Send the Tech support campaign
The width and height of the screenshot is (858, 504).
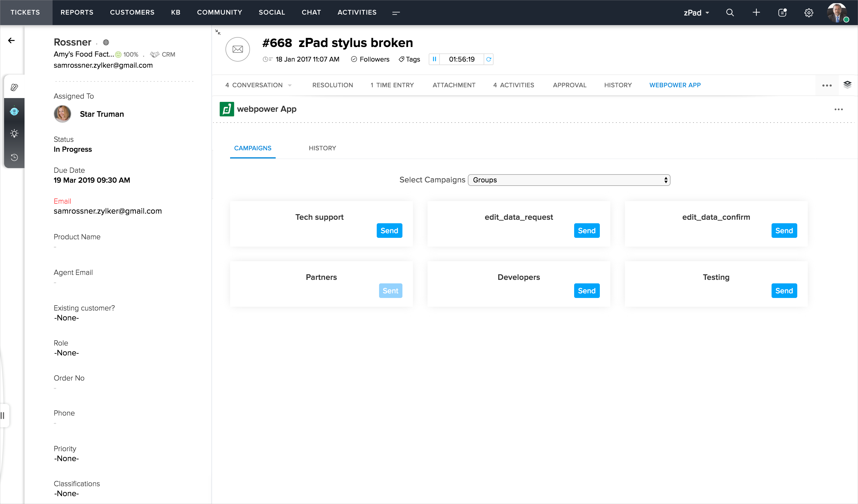[389, 231]
